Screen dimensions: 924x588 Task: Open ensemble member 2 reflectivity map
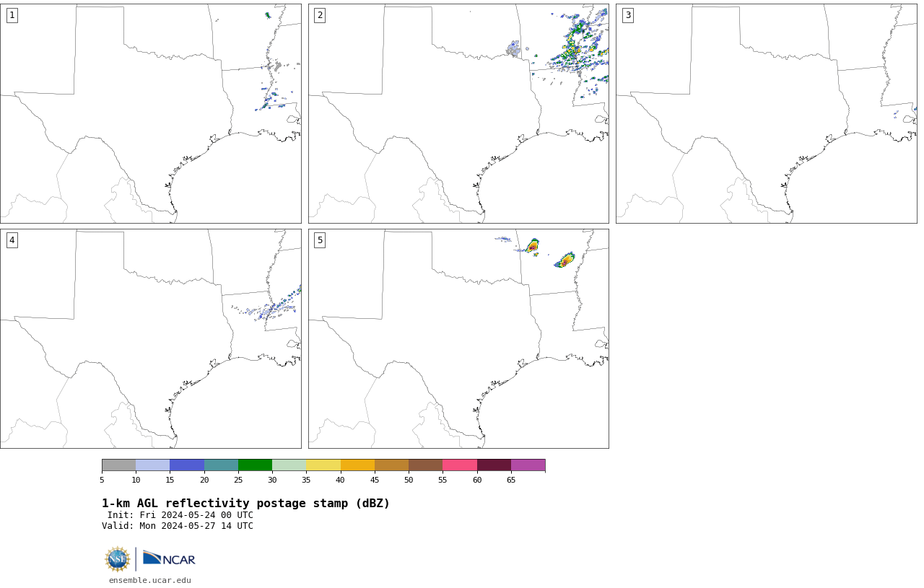[x=458, y=113]
